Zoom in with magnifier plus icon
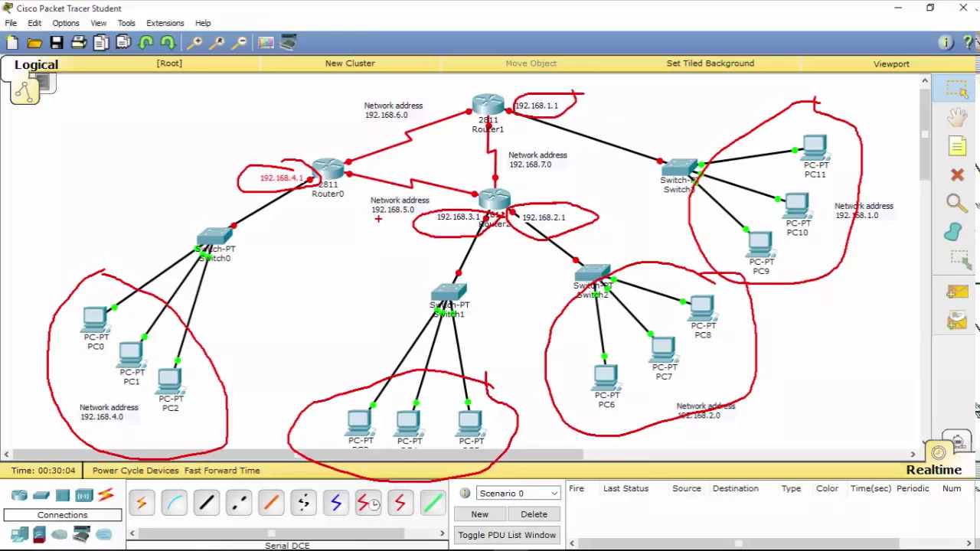Image resolution: width=980 pixels, height=551 pixels. pyautogui.click(x=195, y=43)
